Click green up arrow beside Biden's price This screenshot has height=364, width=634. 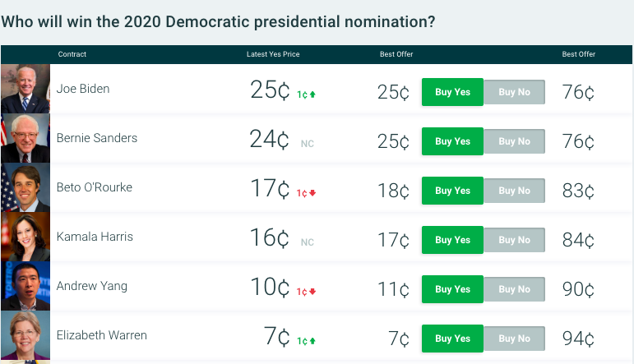point(312,94)
